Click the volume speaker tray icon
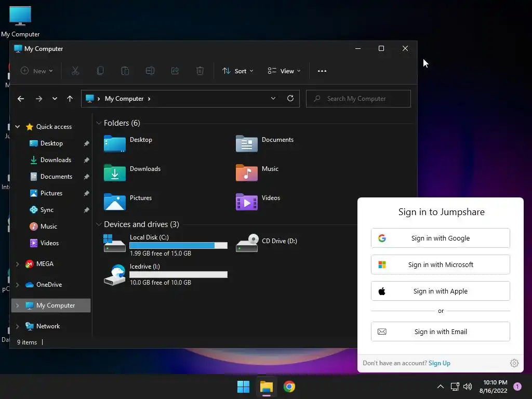The image size is (532, 399). 468,387
